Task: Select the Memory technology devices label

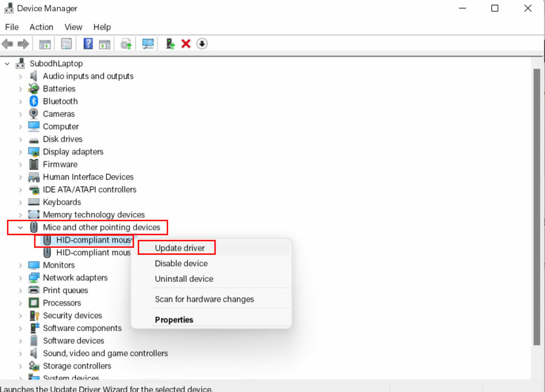Action: click(94, 214)
